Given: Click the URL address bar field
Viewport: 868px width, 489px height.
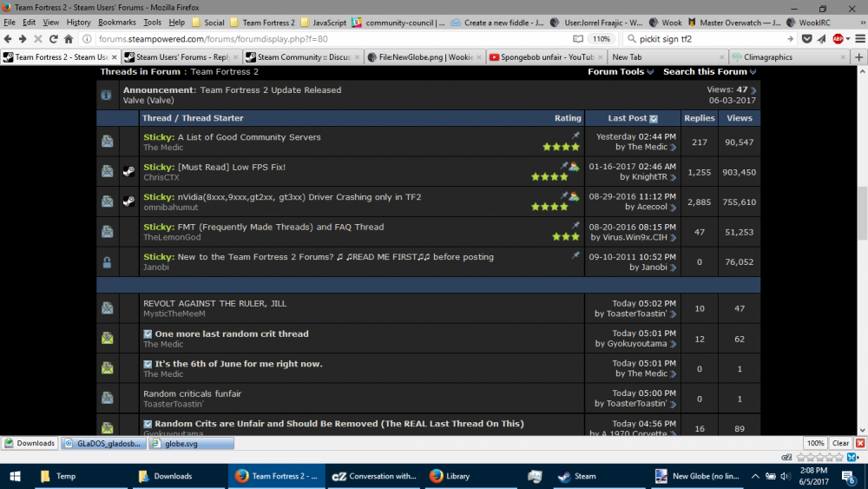Looking at the screenshot, I should [x=332, y=39].
